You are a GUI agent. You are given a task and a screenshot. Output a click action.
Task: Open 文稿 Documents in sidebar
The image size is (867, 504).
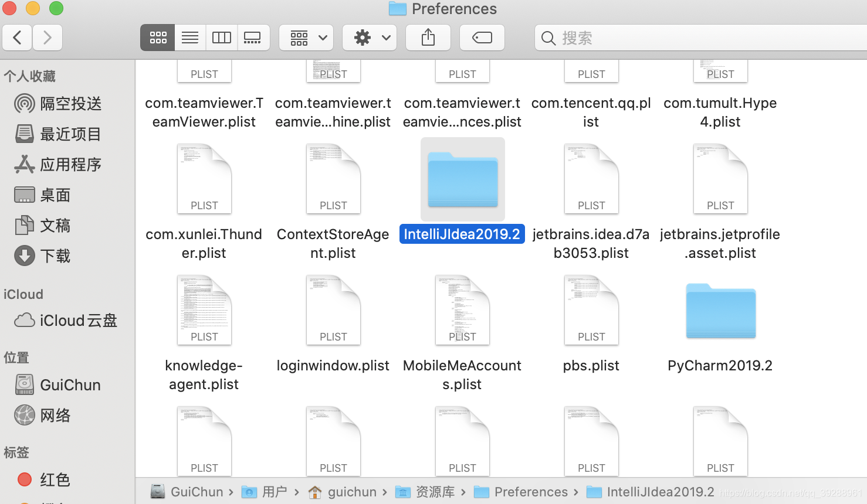pos(42,226)
